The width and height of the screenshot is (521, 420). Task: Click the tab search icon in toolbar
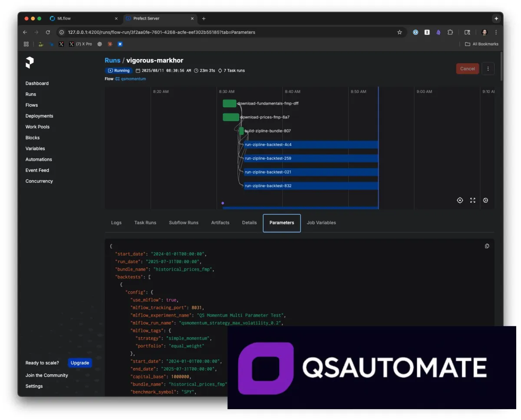coord(467,32)
